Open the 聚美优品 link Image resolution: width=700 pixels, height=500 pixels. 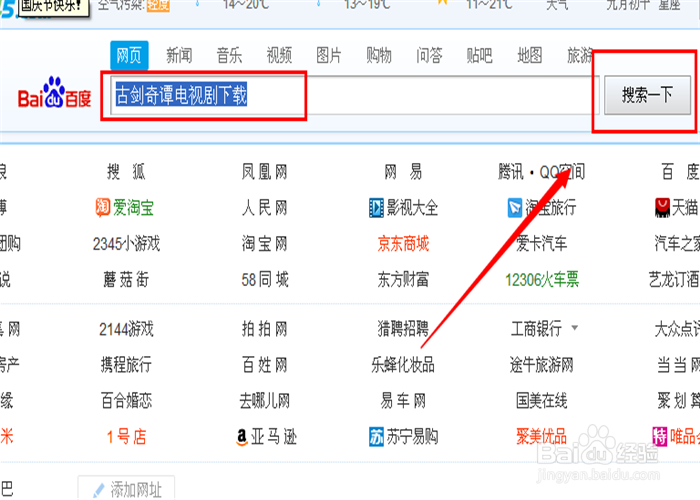click(x=542, y=437)
